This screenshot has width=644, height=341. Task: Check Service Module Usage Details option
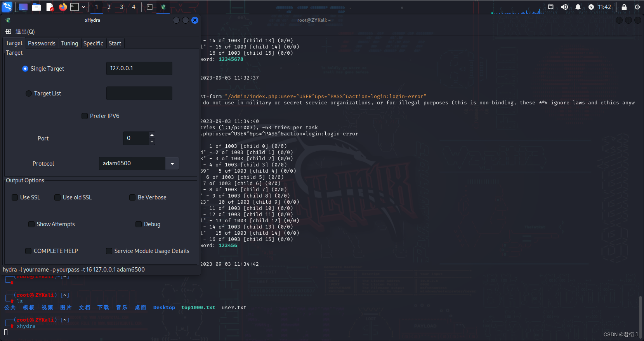pos(109,251)
